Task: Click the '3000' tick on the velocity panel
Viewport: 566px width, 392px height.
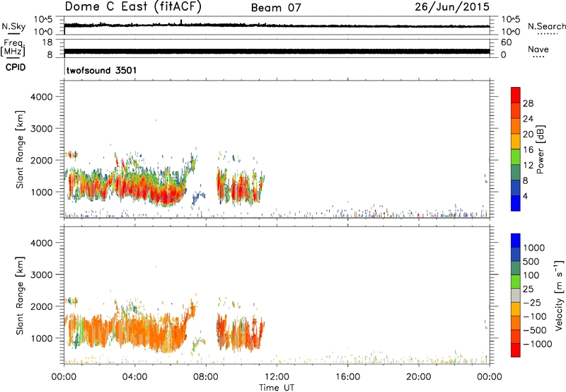Action: (42, 275)
